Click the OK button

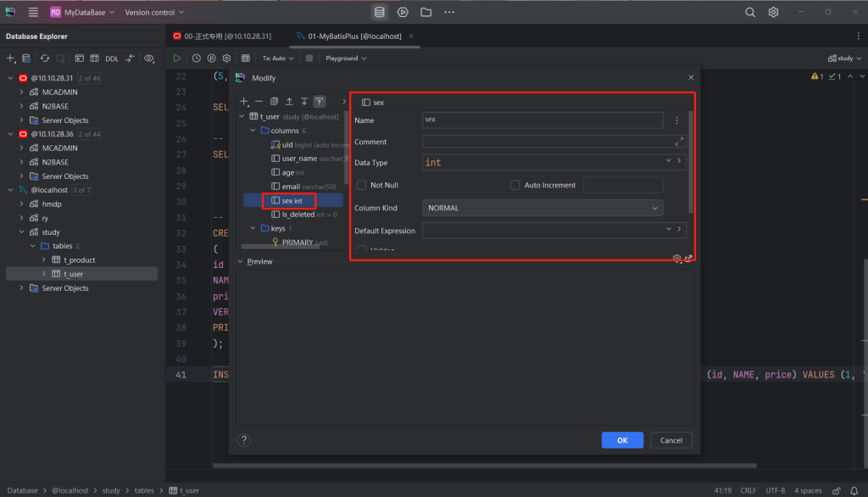click(622, 440)
